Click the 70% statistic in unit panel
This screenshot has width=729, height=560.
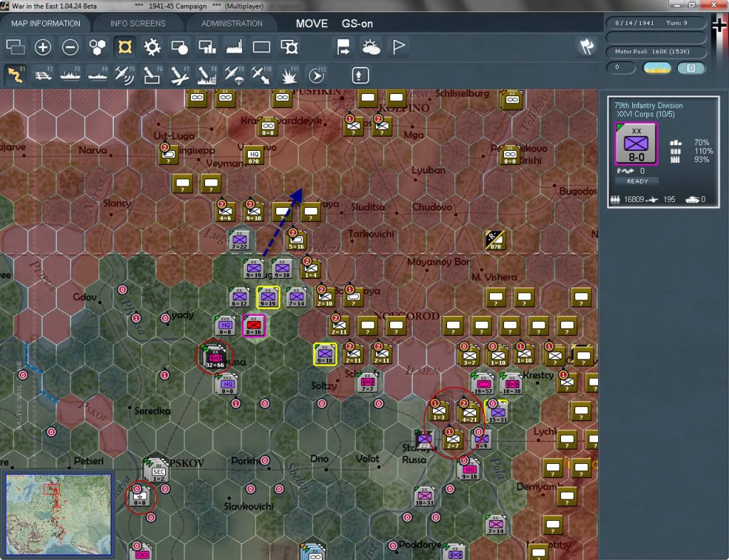click(x=701, y=142)
